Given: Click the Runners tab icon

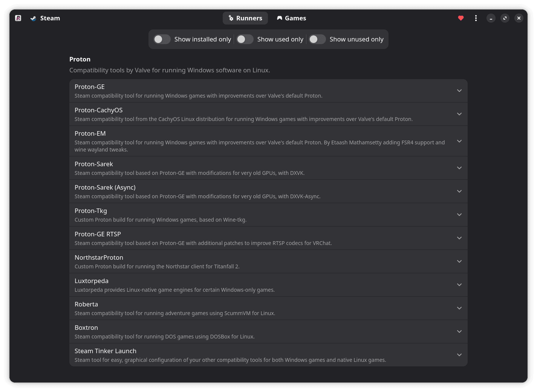Looking at the screenshot, I should pyautogui.click(x=231, y=18).
